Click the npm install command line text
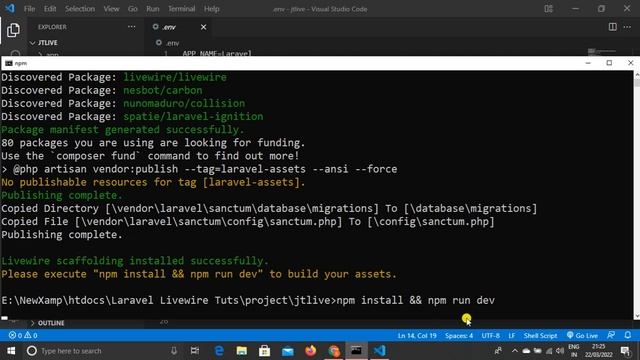The image size is (640, 360). [416, 300]
